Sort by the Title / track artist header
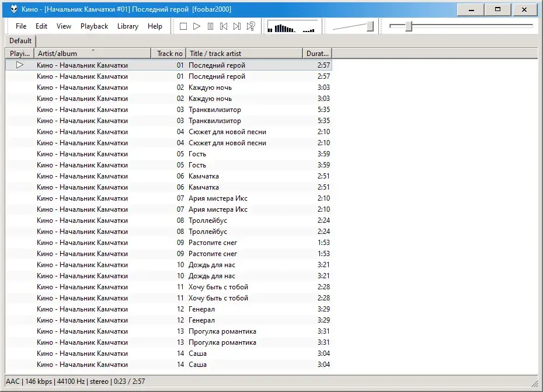This screenshot has width=543, height=392. [x=244, y=53]
